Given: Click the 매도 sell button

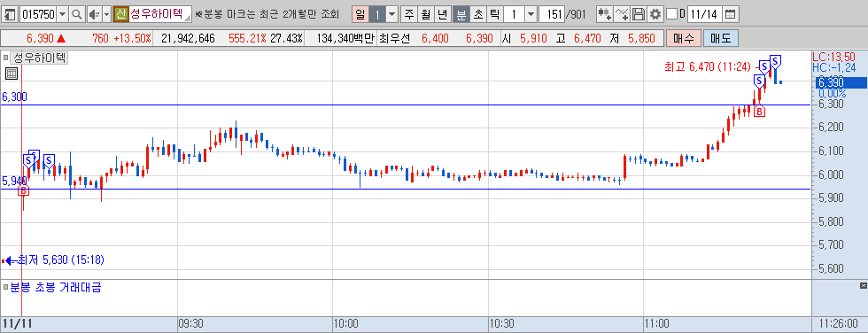Looking at the screenshot, I should (x=721, y=39).
